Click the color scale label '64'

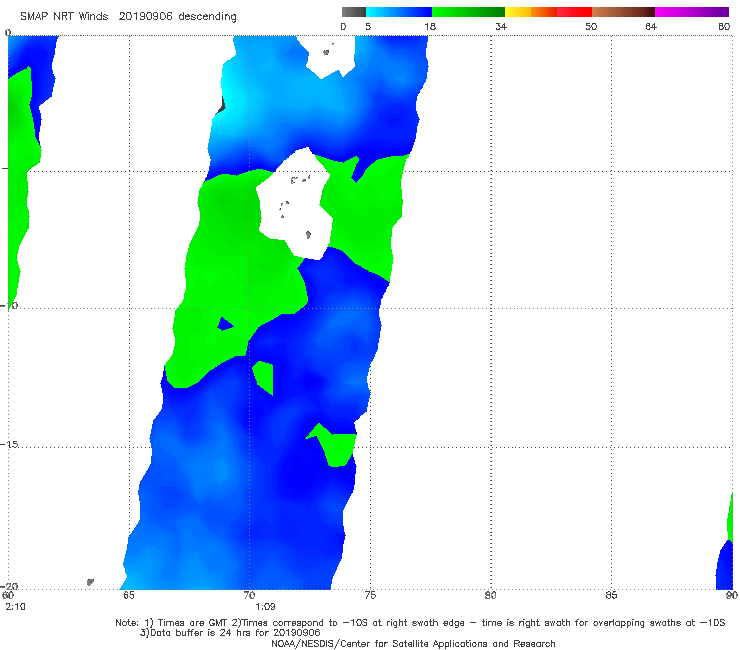[x=651, y=27]
